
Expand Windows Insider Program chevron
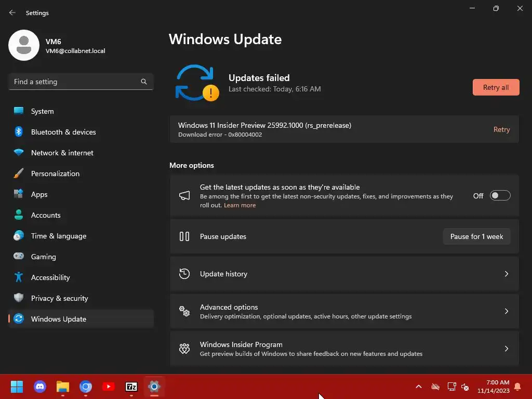click(x=506, y=349)
